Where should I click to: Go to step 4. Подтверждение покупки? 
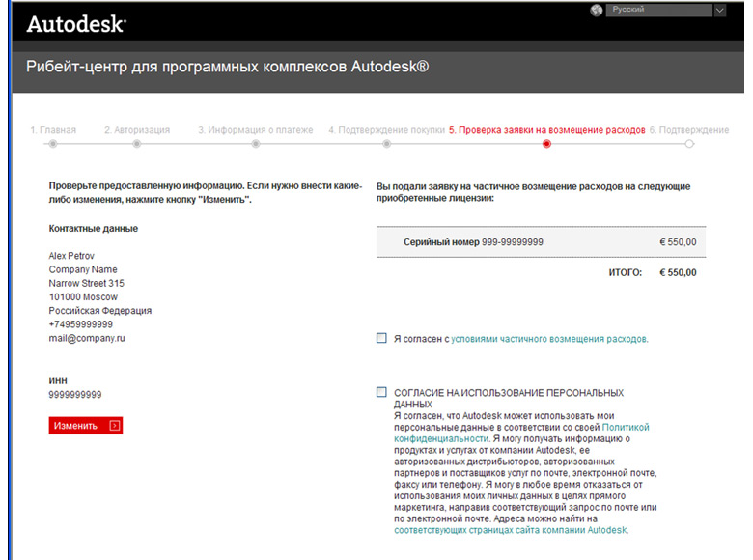[x=386, y=130]
